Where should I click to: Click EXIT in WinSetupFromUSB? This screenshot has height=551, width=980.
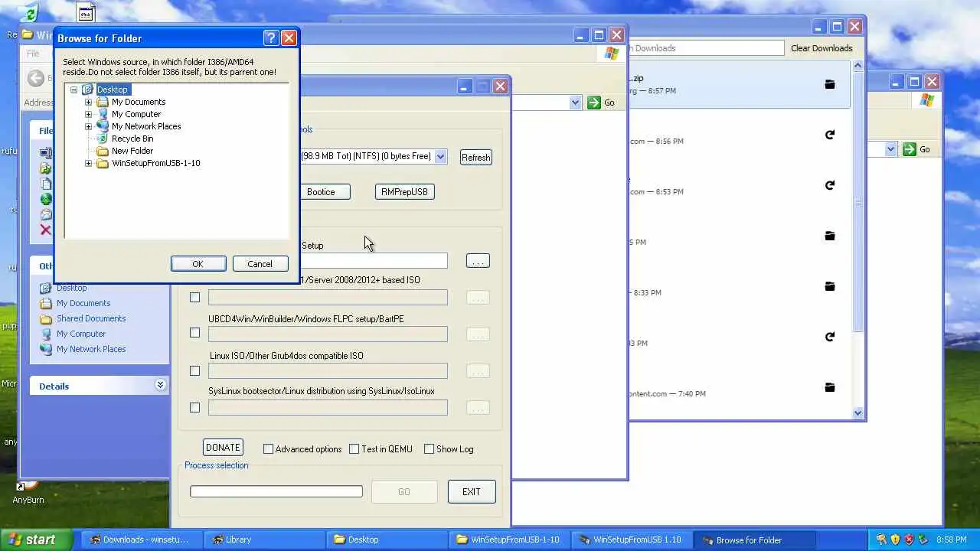point(472,491)
